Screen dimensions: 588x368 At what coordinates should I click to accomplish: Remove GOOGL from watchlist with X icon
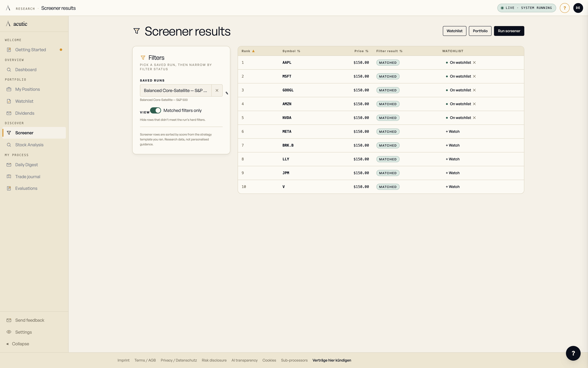474,90
